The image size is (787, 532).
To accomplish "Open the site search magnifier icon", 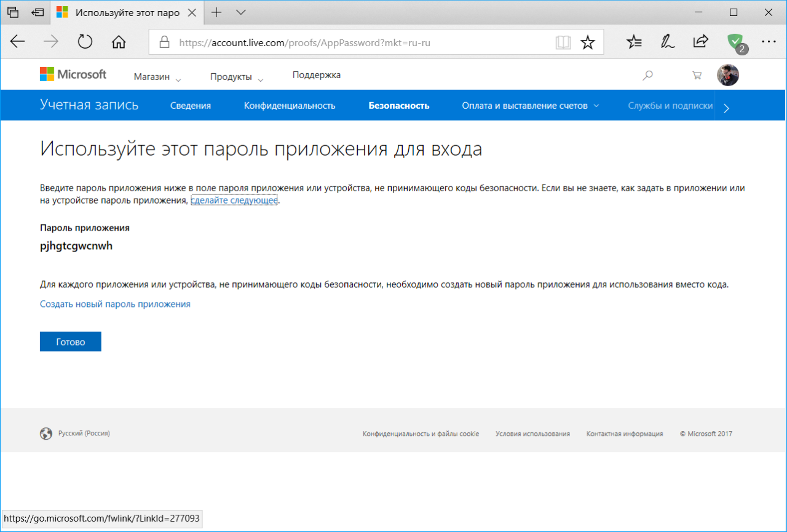I will pos(647,76).
